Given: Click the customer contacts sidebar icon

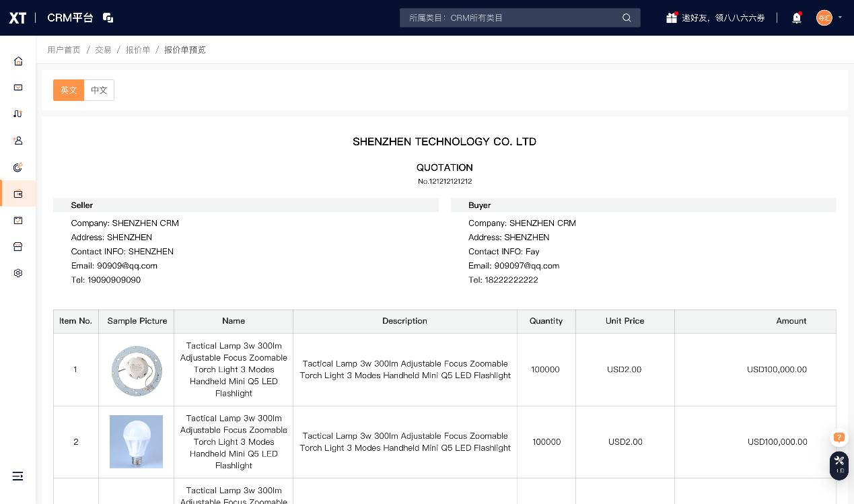Looking at the screenshot, I should tap(18, 141).
